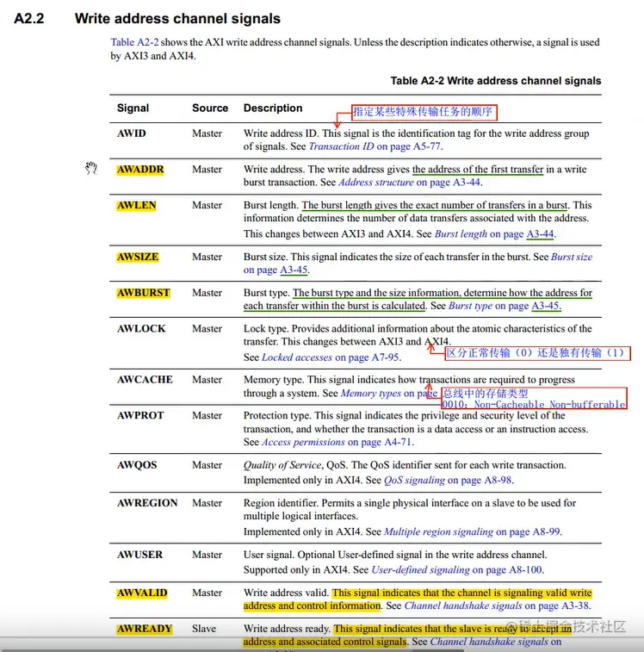Click the Write address channel signals heading
The image size is (644, 652).
[177, 19]
